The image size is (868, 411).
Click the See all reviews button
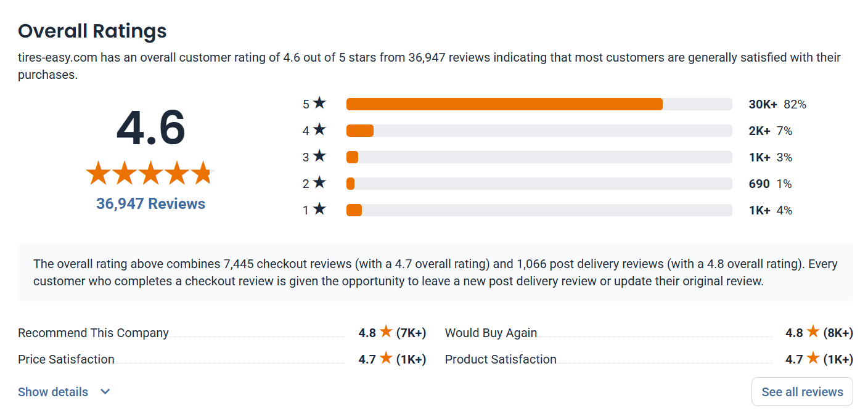click(802, 391)
